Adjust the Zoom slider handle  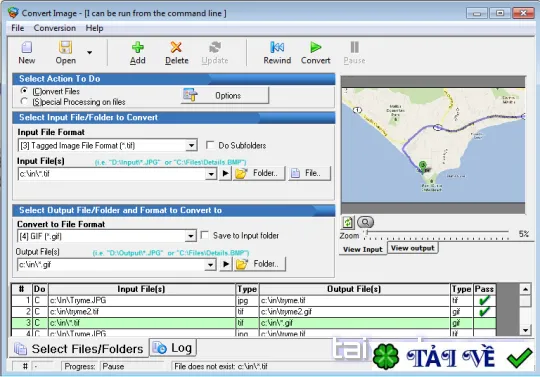[x=367, y=234]
